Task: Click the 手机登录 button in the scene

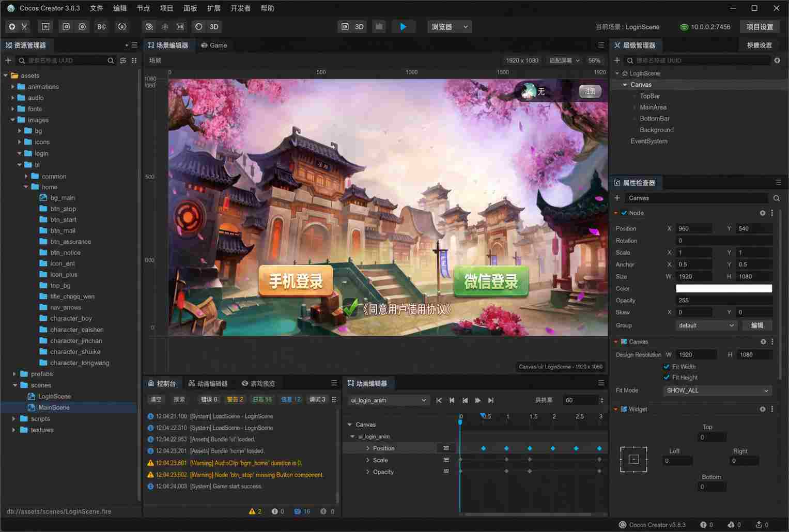Action: (x=296, y=280)
